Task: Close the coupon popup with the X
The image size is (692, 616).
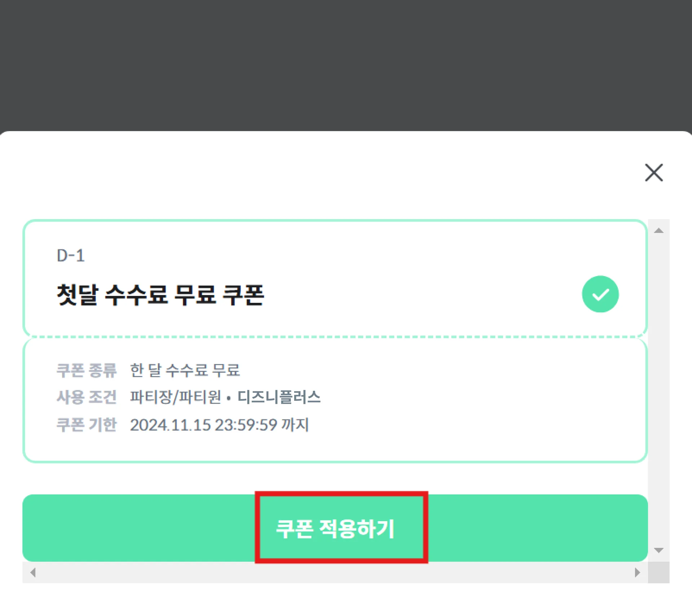Action: (653, 172)
